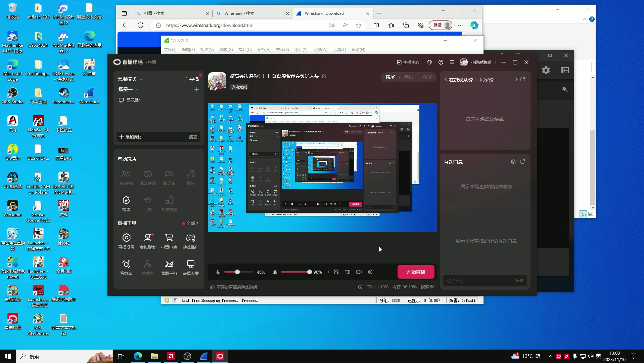This screenshot has width=644, height=363.
Task: Click the record video icon in control bar
Action: [359, 272]
